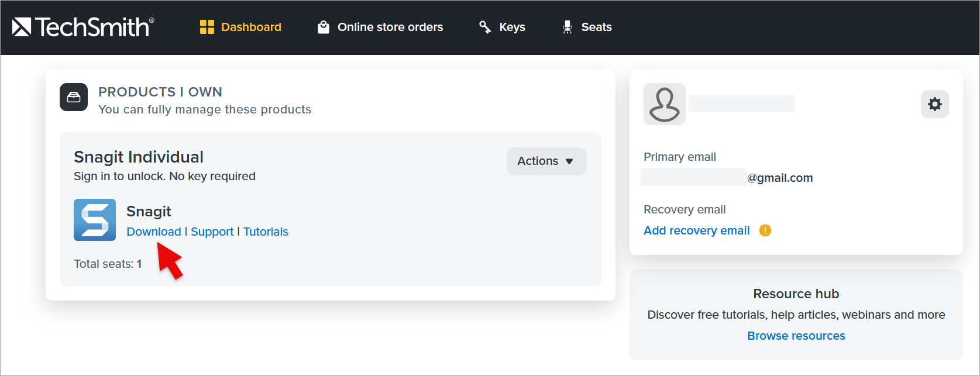Screen dimensions: 980x376
Task: Click the Snagit product name text
Action: 149,211
